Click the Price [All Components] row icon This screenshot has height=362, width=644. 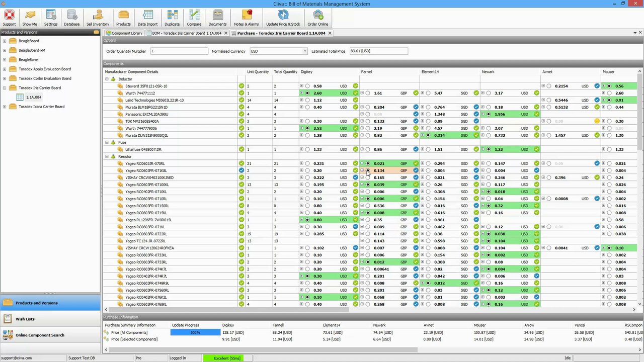(x=107, y=332)
